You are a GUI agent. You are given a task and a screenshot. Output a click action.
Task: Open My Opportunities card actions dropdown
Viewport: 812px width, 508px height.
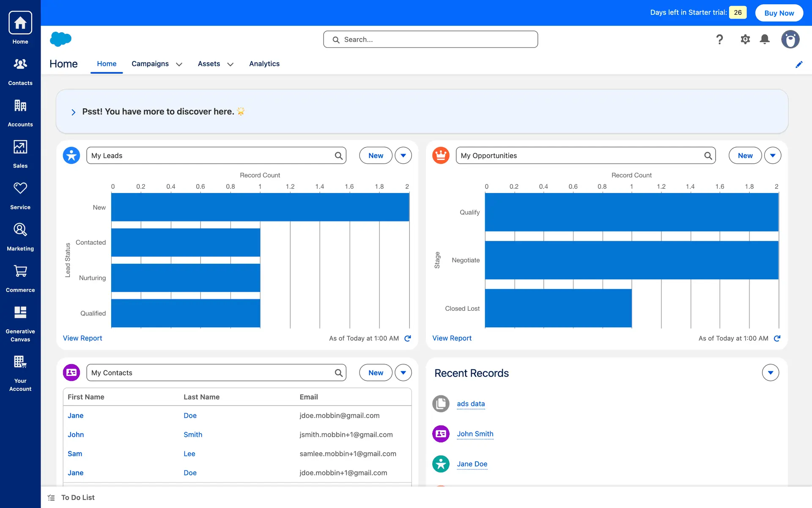[x=772, y=155]
